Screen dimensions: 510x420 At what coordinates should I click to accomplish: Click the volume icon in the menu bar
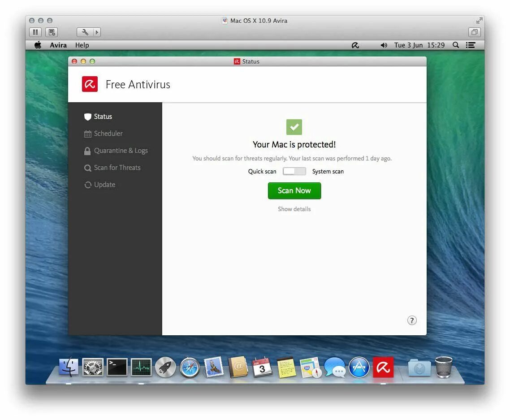384,45
